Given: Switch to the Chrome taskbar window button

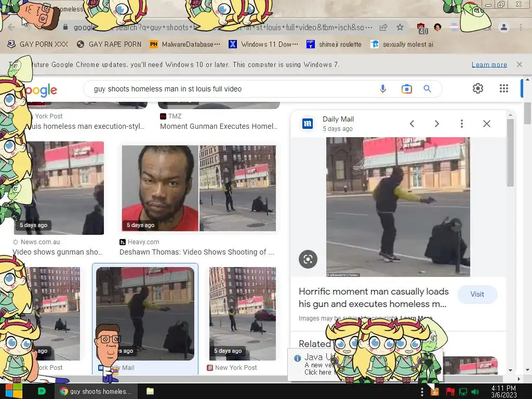Looking at the screenshot, I should pos(96,391).
